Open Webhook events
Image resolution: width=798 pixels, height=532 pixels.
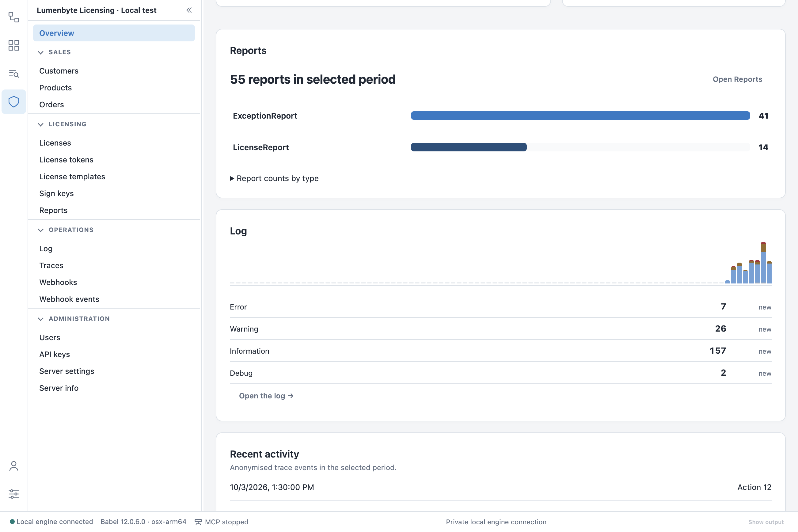(x=69, y=299)
